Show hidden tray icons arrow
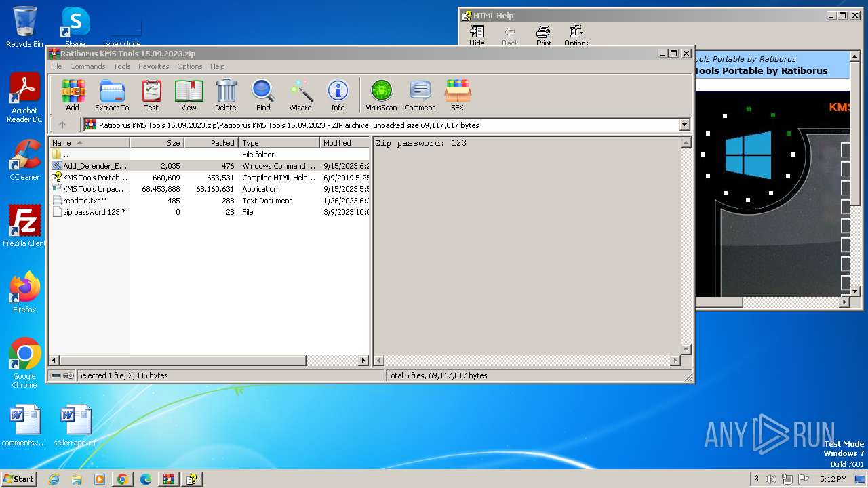The width and height of the screenshot is (868, 488). [x=756, y=479]
